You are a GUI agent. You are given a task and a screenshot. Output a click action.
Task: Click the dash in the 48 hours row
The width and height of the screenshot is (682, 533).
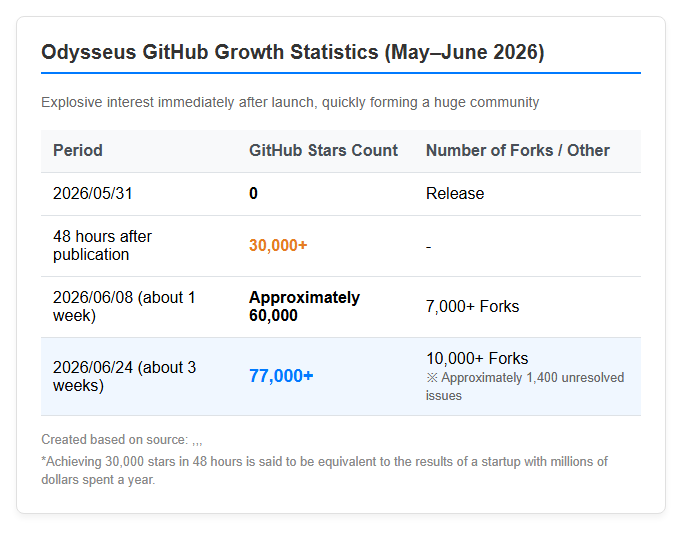point(428,247)
